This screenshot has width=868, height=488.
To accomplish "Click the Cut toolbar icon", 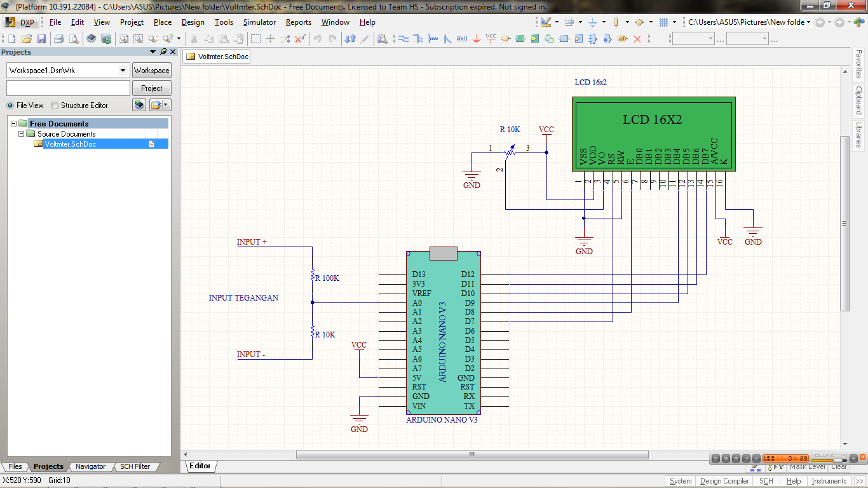I will pyautogui.click(x=194, y=38).
